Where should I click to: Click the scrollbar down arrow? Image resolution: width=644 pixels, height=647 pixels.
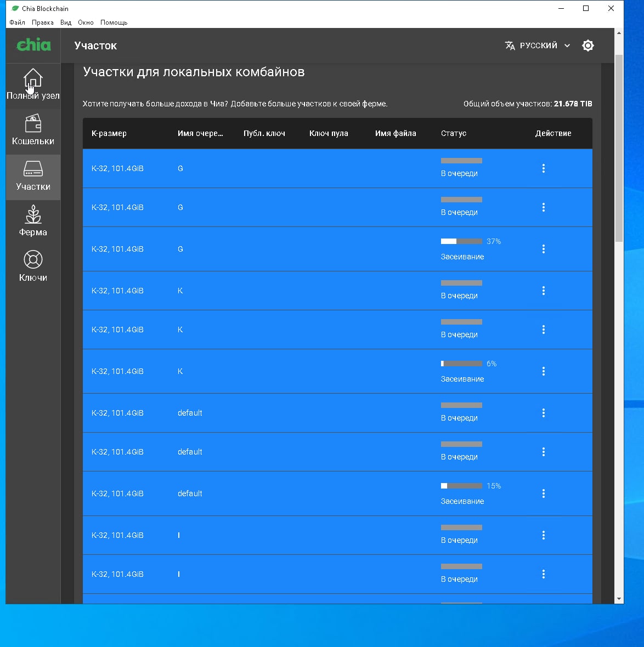coord(618,599)
